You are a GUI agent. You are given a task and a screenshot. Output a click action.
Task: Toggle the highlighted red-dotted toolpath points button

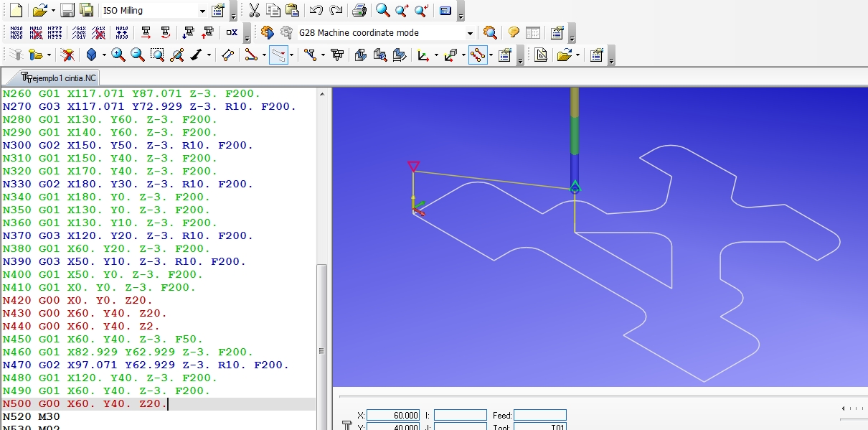coord(478,55)
